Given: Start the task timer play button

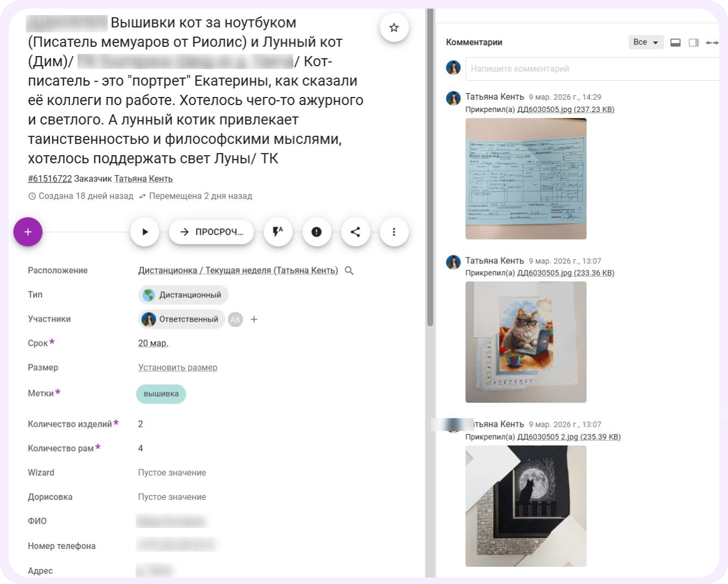Looking at the screenshot, I should [144, 232].
